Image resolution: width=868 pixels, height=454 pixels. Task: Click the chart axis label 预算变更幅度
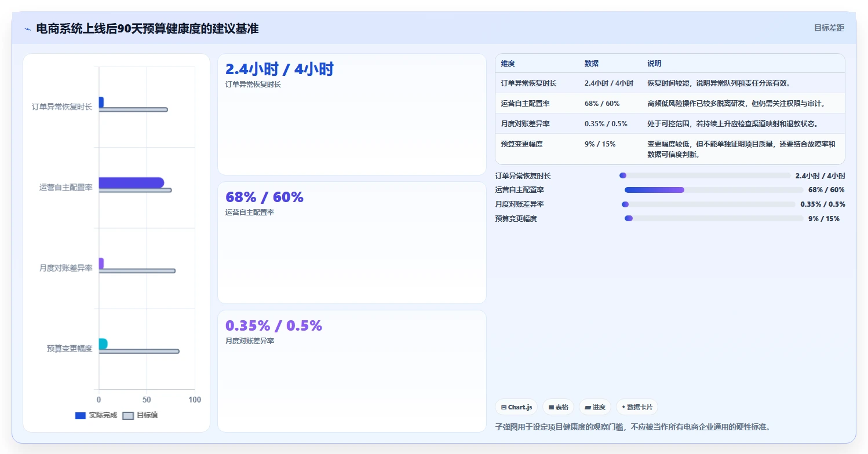70,349
